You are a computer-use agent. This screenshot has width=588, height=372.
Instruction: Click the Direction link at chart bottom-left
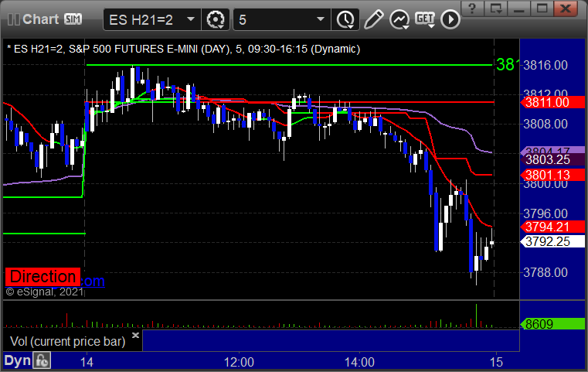click(42, 277)
